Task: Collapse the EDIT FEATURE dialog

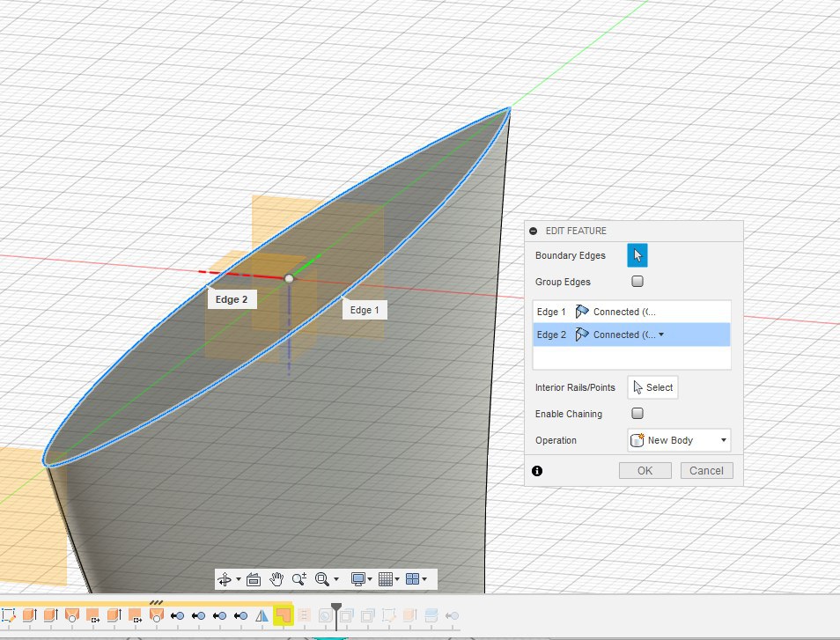Action: click(x=533, y=231)
